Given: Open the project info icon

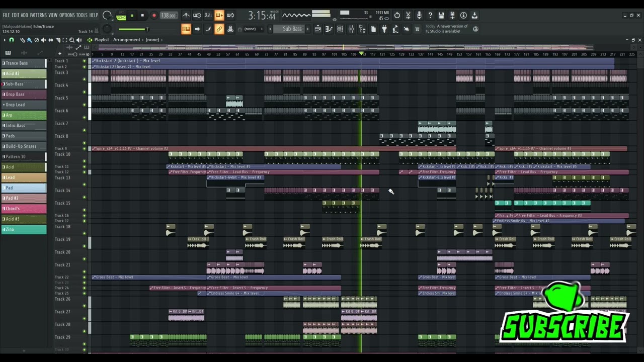Looking at the screenshot, I should [463, 16].
